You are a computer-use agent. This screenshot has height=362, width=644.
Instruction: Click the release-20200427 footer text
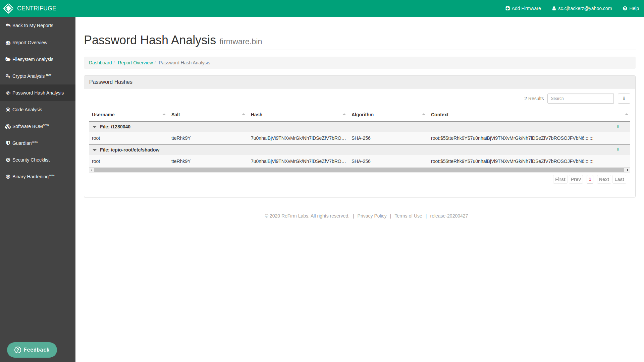point(449,216)
